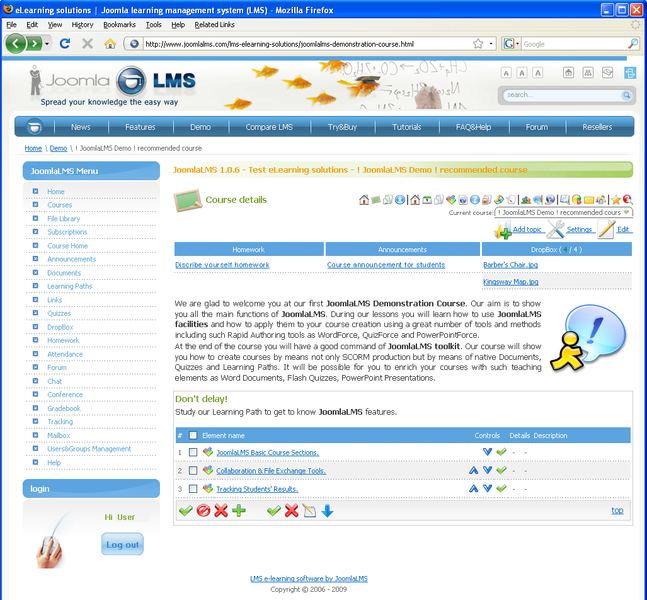This screenshot has width=647, height=600.
Task: Click the Edit link
Action: tap(623, 229)
